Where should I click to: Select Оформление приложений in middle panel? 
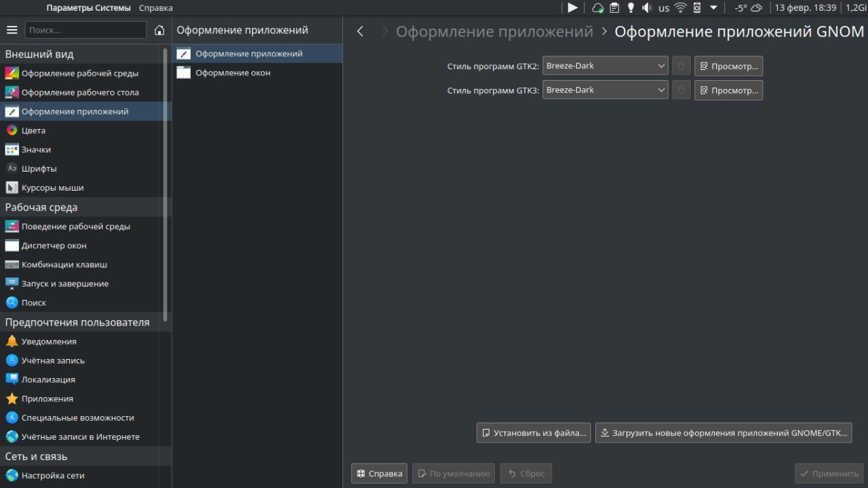click(x=258, y=54)
